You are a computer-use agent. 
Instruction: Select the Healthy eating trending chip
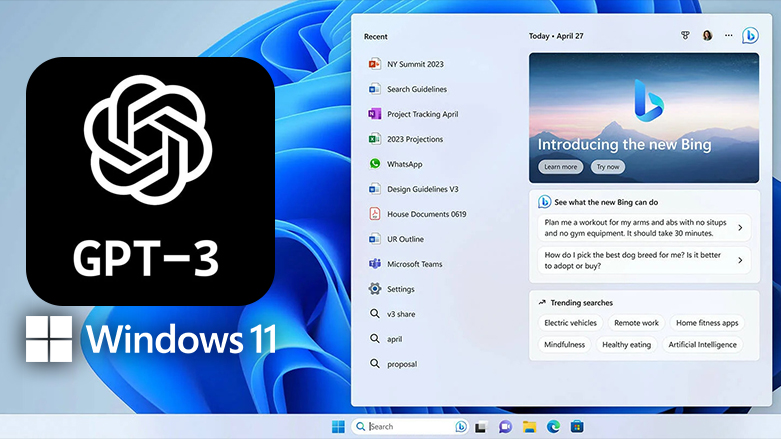(x=627, y=344)
